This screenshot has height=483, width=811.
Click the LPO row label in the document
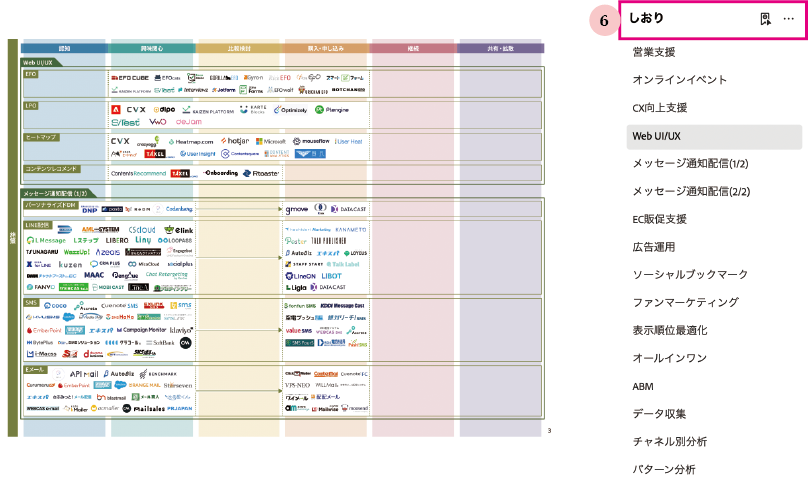click(31, 106)
